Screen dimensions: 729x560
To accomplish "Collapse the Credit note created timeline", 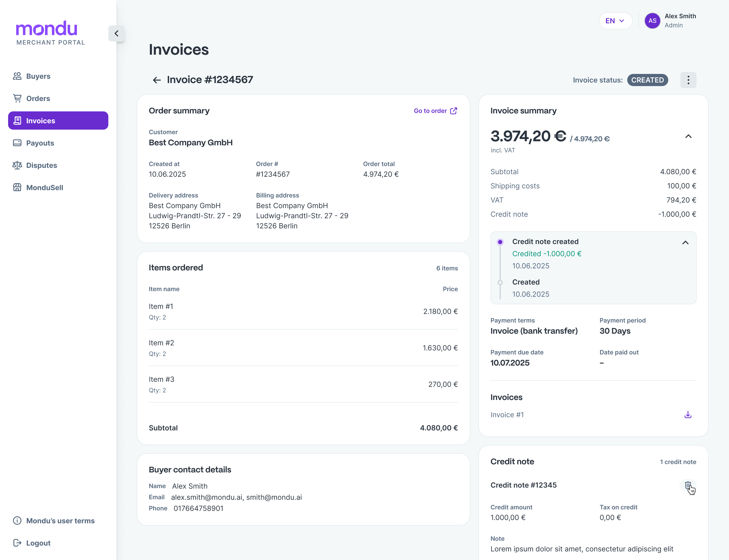I will pyautogui.click(x=685, y=242).
